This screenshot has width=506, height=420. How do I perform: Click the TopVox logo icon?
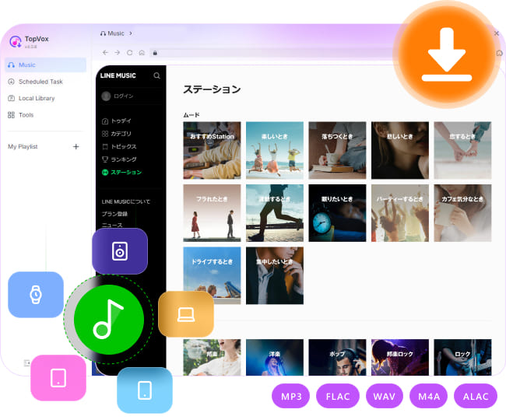click(x=15, y=41)
